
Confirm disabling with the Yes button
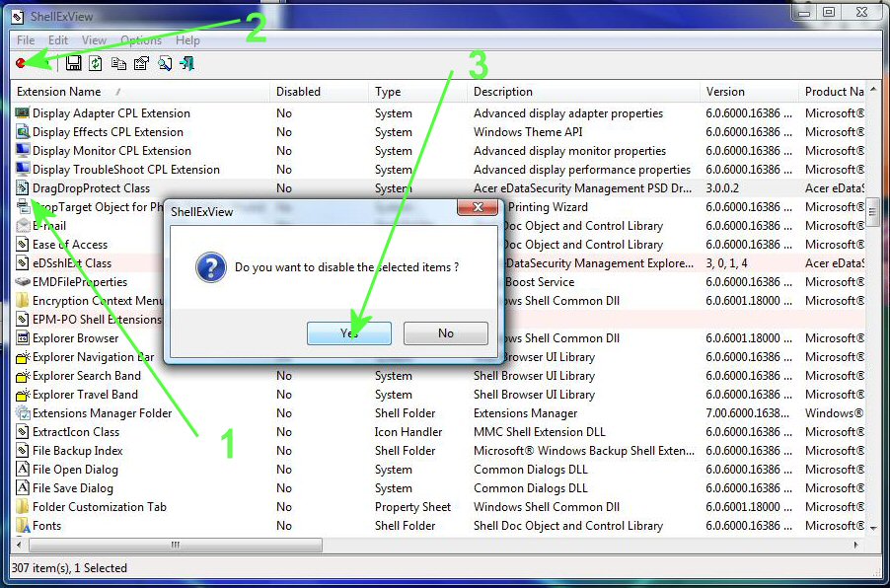[349, 333]
